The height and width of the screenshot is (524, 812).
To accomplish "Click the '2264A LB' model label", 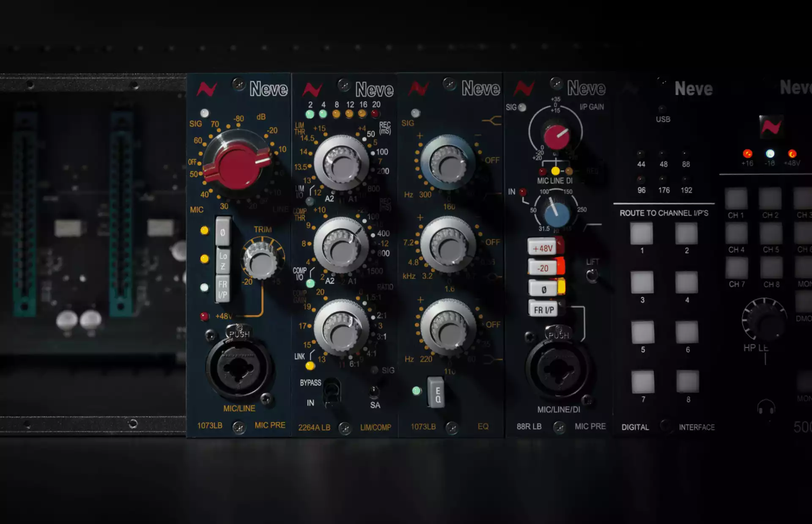I will point(314,428).
